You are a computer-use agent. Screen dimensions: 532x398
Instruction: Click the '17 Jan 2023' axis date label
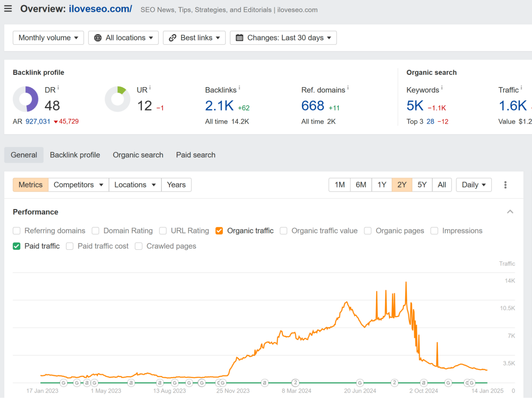42,391
